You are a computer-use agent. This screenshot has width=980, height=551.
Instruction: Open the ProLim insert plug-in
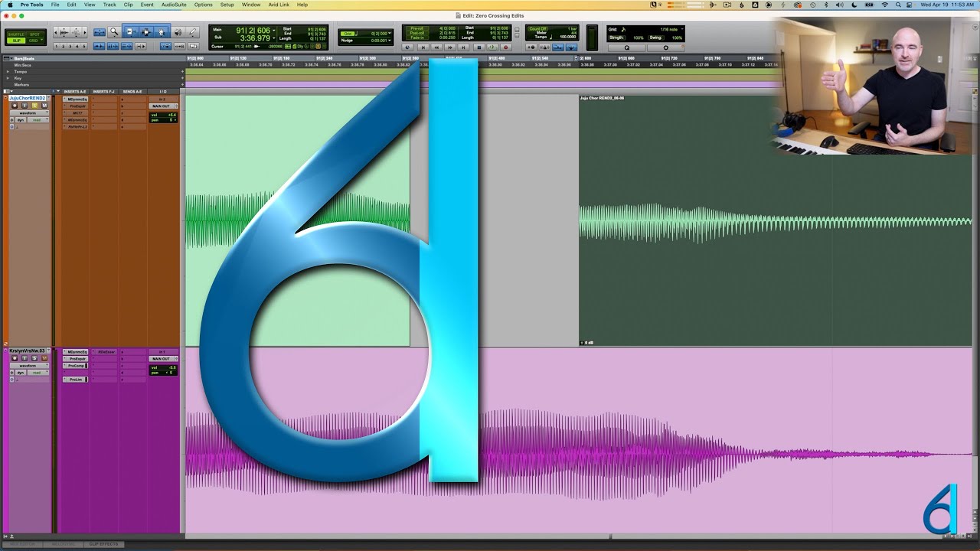click(x=77, y=380)
